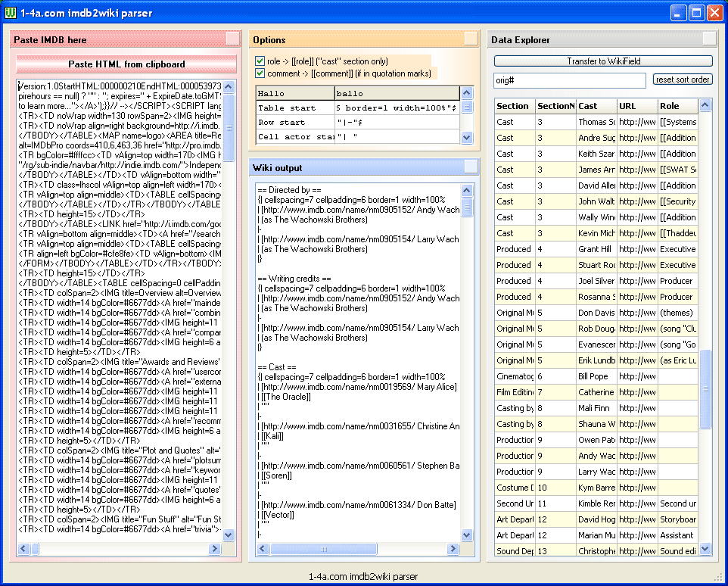
Task: Click the vertical scrollbar thumb of the IMDB HTML box
Action: [x=229, y=127]
